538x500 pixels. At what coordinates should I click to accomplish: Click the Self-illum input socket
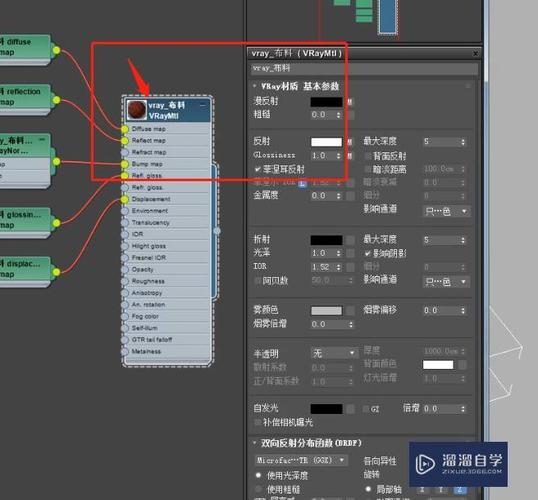(125, 328)
